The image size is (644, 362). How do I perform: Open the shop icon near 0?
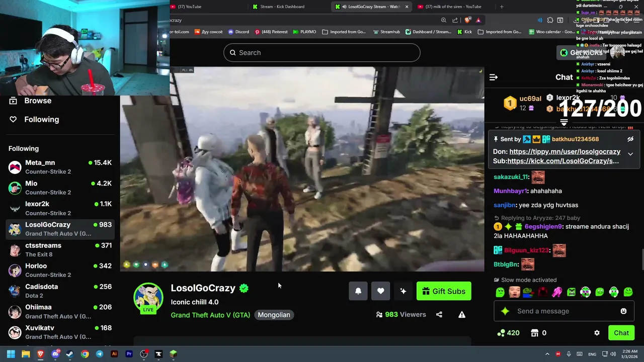535,333
